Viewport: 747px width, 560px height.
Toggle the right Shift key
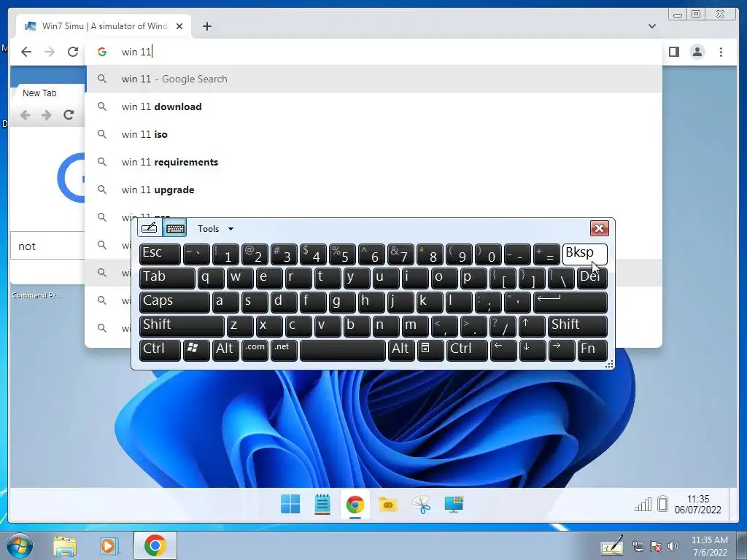tap(578, 326)
